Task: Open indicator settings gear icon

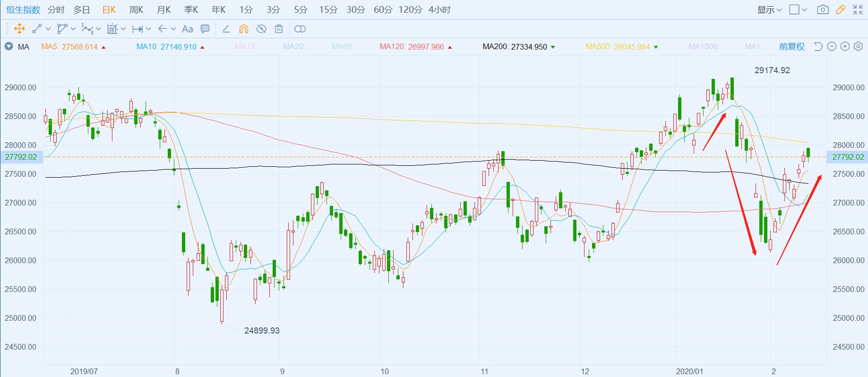Action: coord(859,46)
